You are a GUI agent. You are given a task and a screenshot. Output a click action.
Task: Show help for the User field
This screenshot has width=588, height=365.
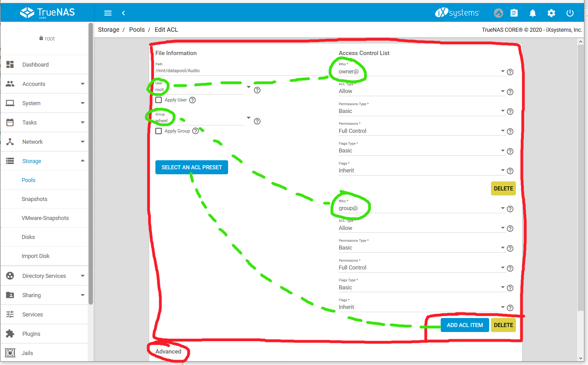tap(257, 90)
